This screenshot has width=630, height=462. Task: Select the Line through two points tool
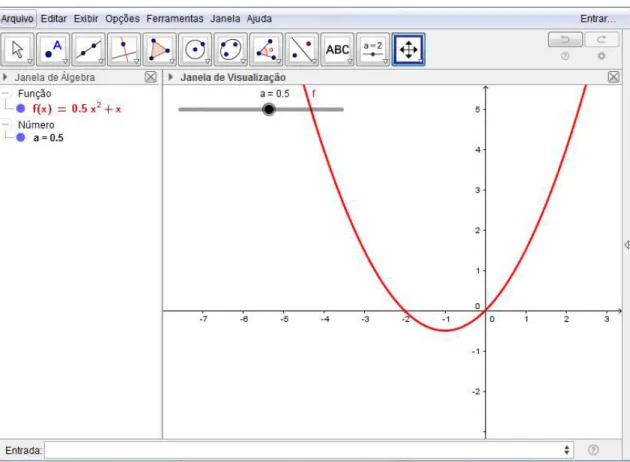point(88,50)
